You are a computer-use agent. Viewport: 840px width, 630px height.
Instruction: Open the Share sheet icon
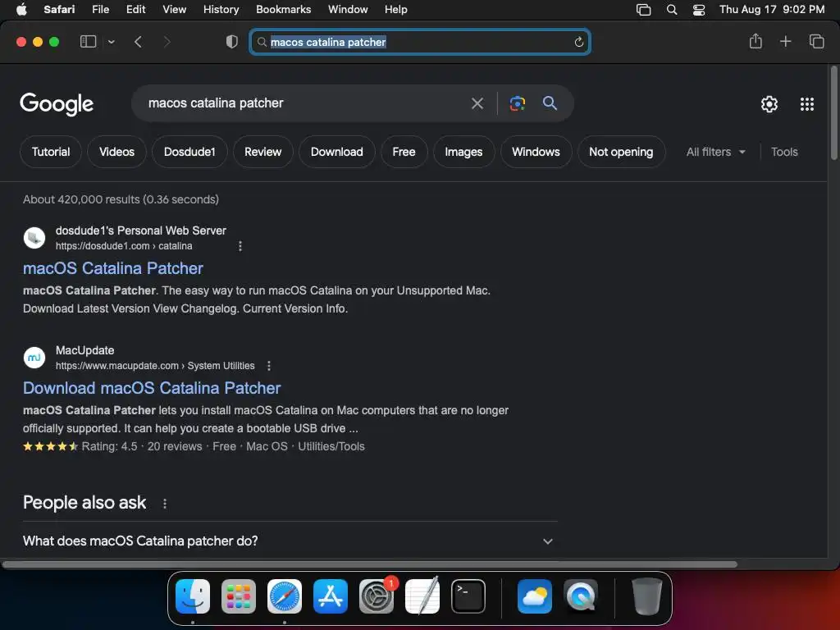pyautogui.click(x=756, y=41)
